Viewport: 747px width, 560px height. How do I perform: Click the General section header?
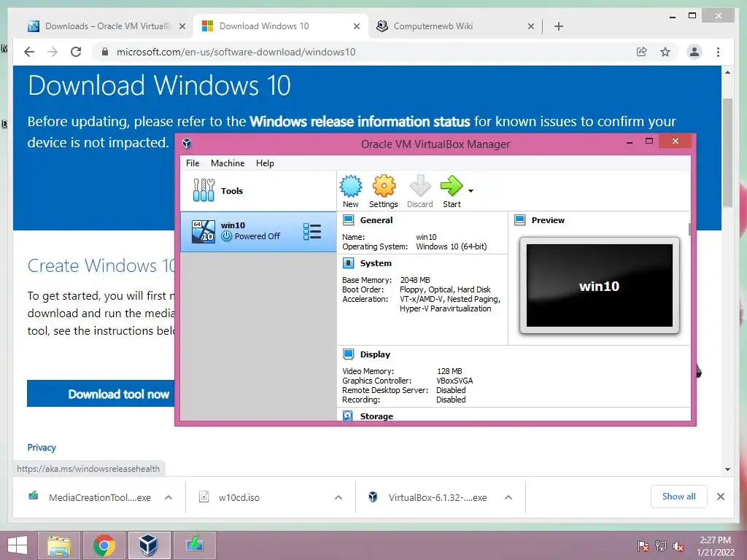pos(376,220)
